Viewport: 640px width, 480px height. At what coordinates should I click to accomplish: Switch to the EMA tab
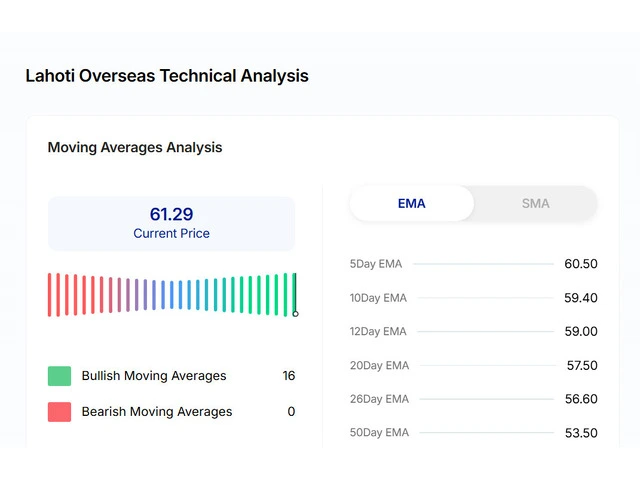tap(411, 203)
